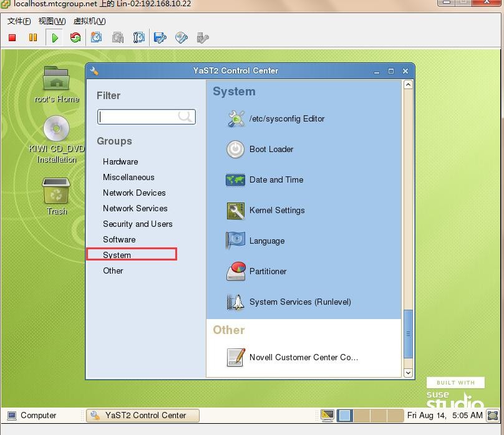Select the Hardware group

(120, 162)
